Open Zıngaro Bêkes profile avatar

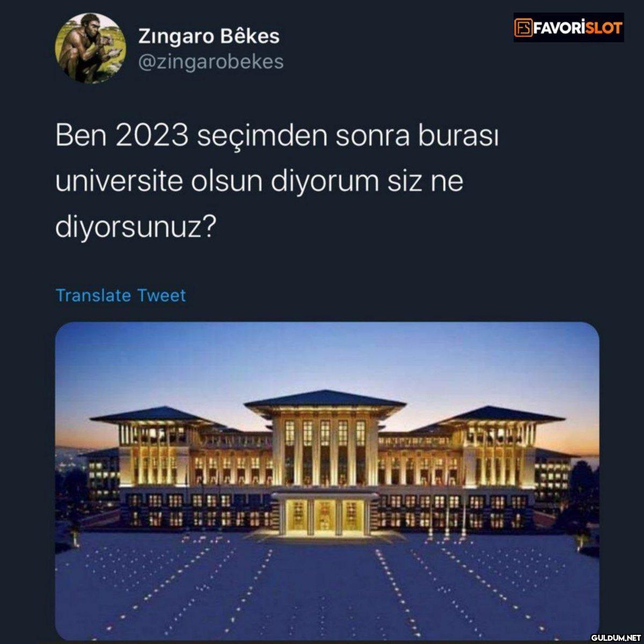coord(90,48)
